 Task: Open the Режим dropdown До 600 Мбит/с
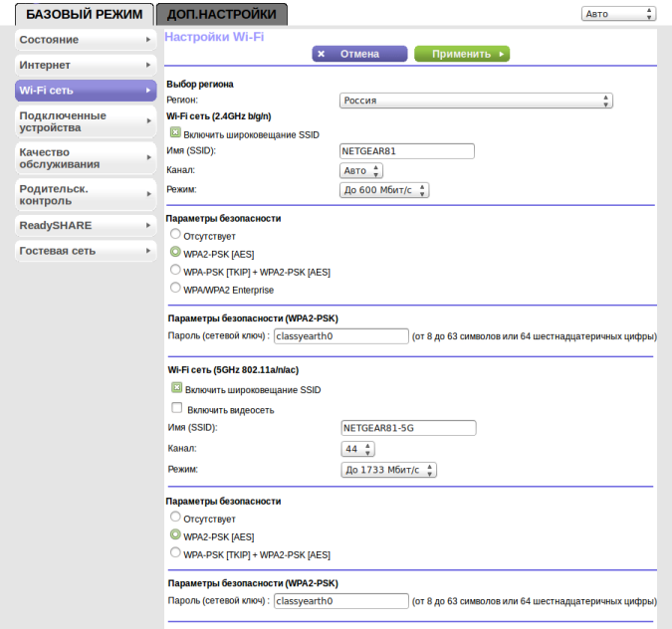coord(384,190)
